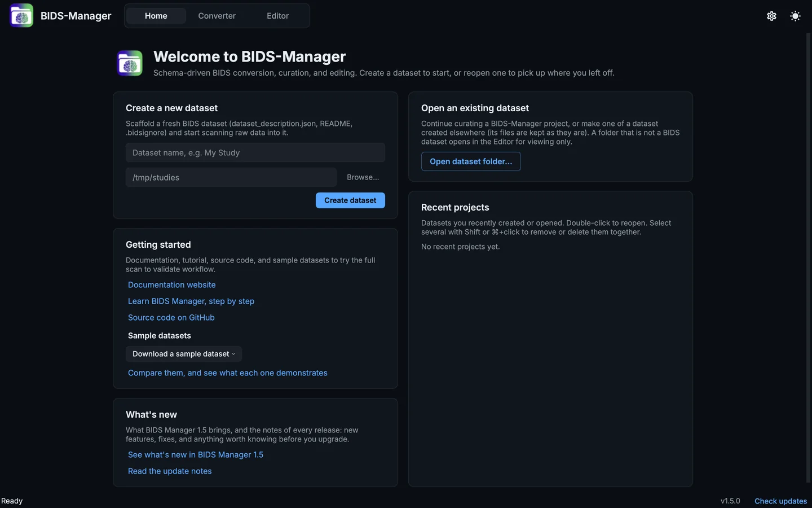Click the BIDS-Manager logo in the top bar
This screenshot has width=812, height=508.
pos(21,16)
